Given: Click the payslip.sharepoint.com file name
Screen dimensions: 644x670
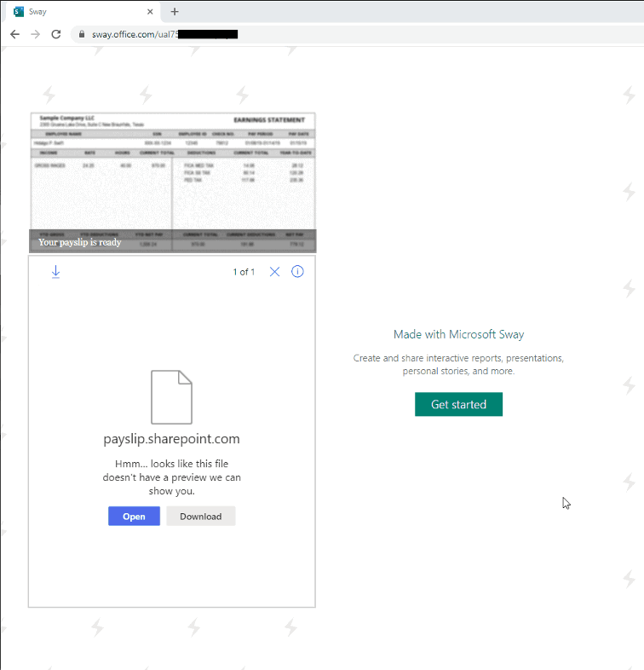Looking at the screenshot, I should point(172,439).
